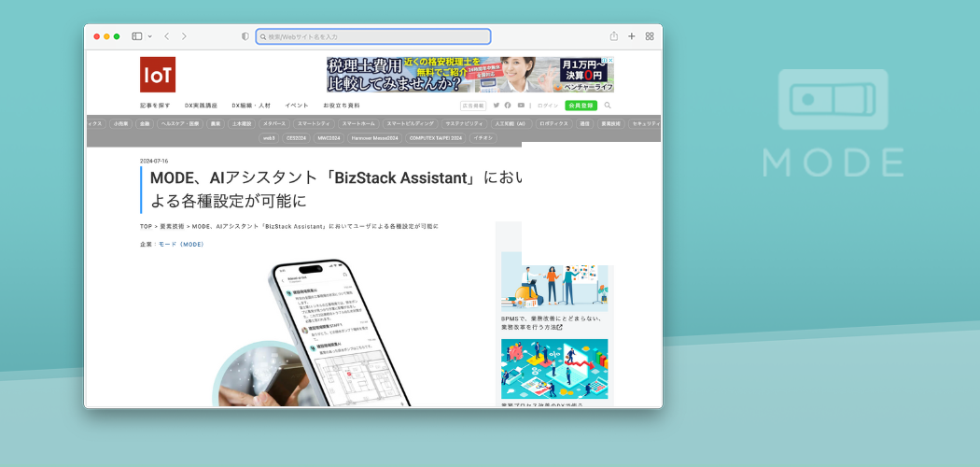Open the site's Twitter icon link

[x=497, y=106]
